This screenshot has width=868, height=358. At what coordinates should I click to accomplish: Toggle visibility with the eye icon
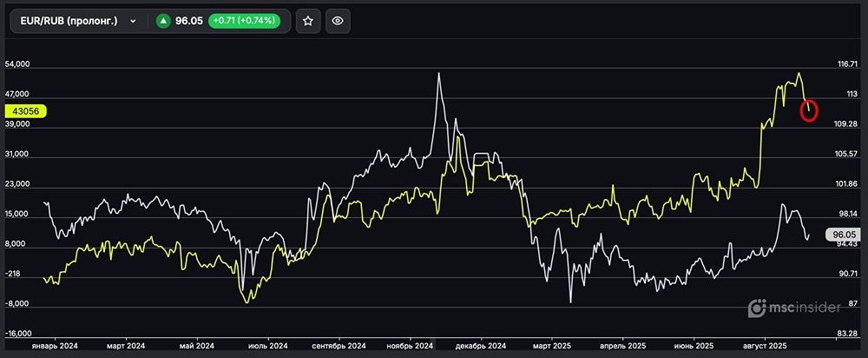click(x=338, y=21)
